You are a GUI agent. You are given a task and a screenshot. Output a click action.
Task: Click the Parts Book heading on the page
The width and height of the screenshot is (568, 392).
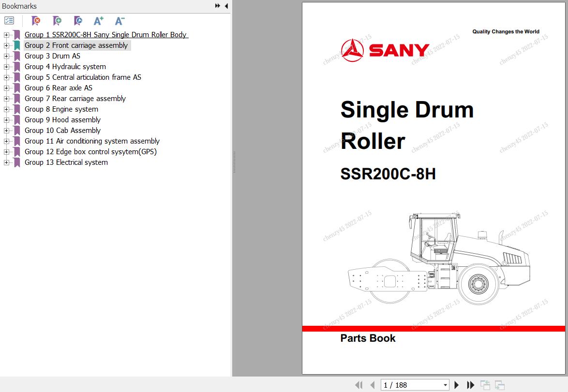368,338
